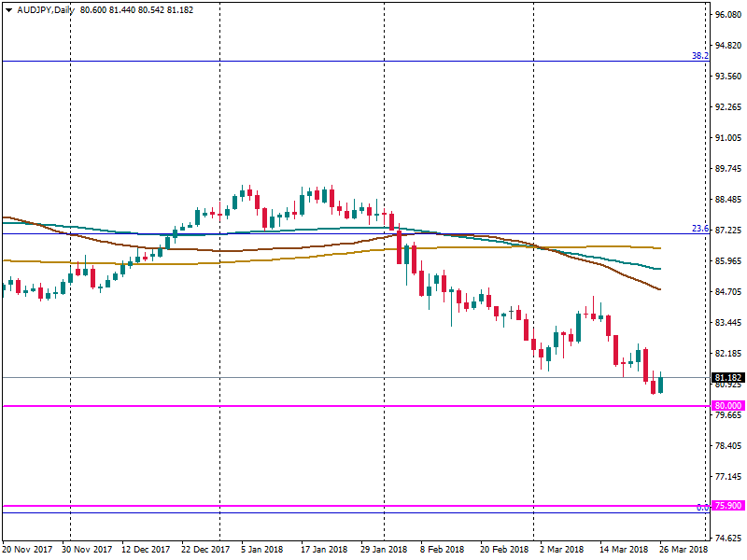Click the AUDJPY,Daily chart title
Viewport: 747px width, 560px height.
pos(45,8)
